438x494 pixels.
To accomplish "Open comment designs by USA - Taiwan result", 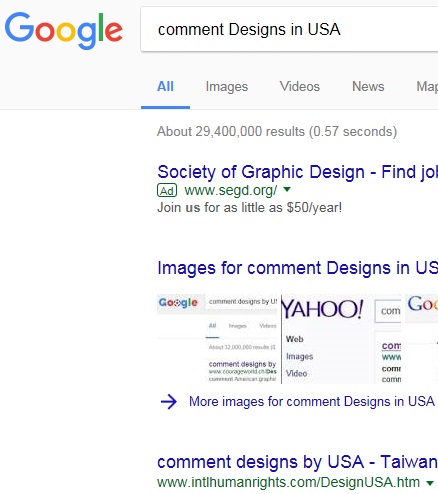I will click(x=297, y=462).
